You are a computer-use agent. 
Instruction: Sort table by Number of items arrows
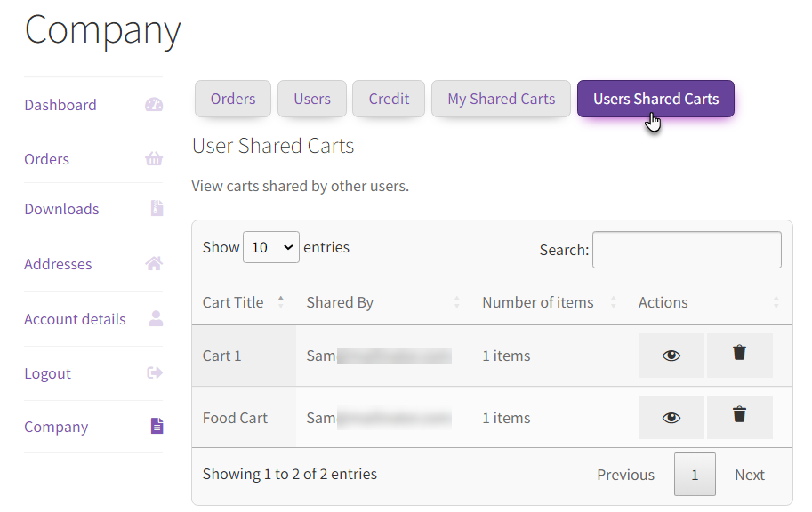614,302
